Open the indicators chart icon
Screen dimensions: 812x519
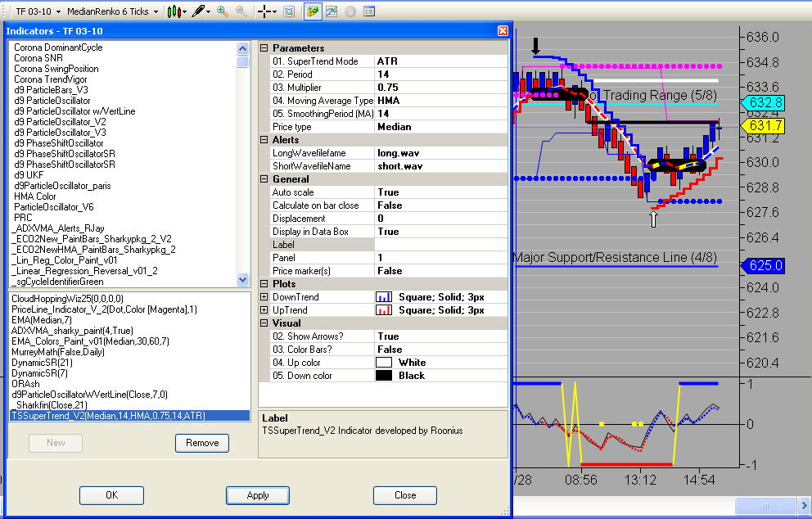[x=332, y=11]
